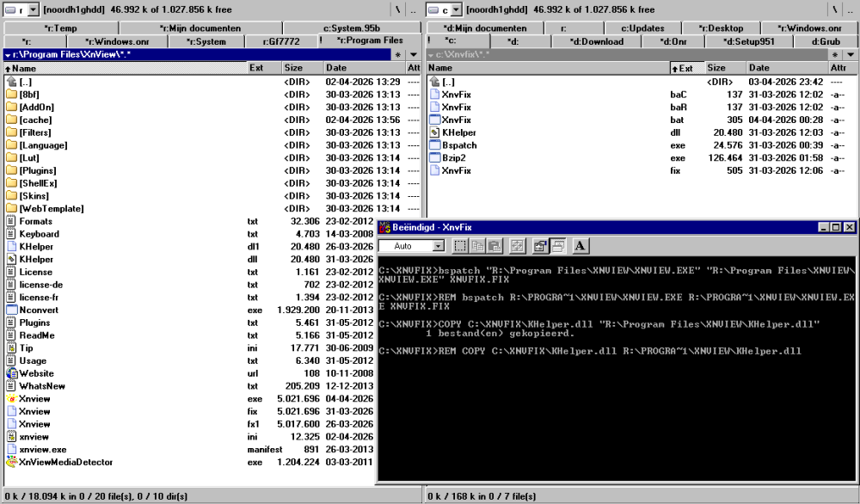
Task: Go to root with right panel backslash button
Action: (x=835, y=9)
